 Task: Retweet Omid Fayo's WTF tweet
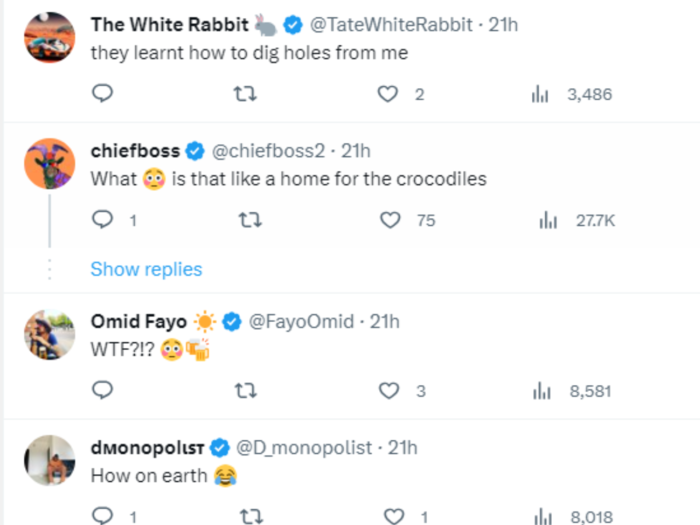point(246,391)
